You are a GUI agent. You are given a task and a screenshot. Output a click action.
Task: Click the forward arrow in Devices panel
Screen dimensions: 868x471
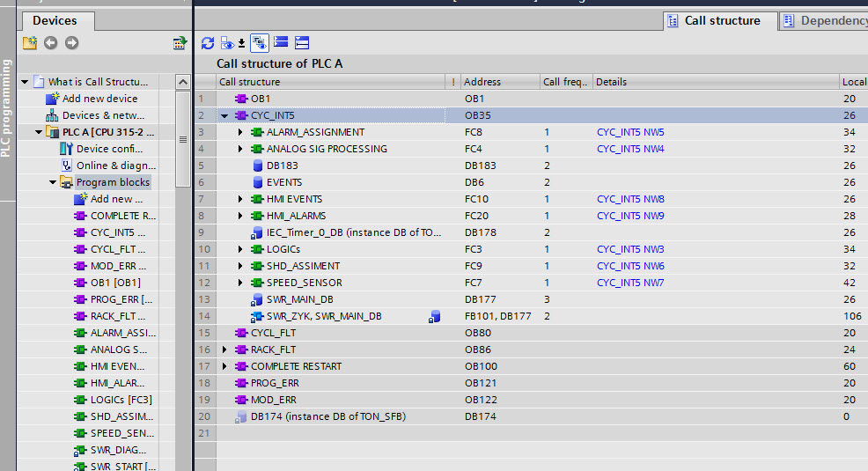(x=71, y=42)
